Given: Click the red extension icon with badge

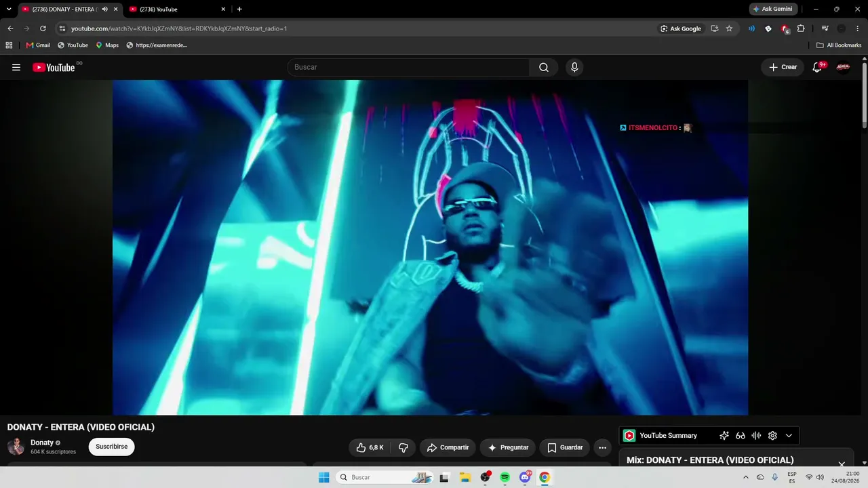Looking at the screenshot, I should [785, 28].
